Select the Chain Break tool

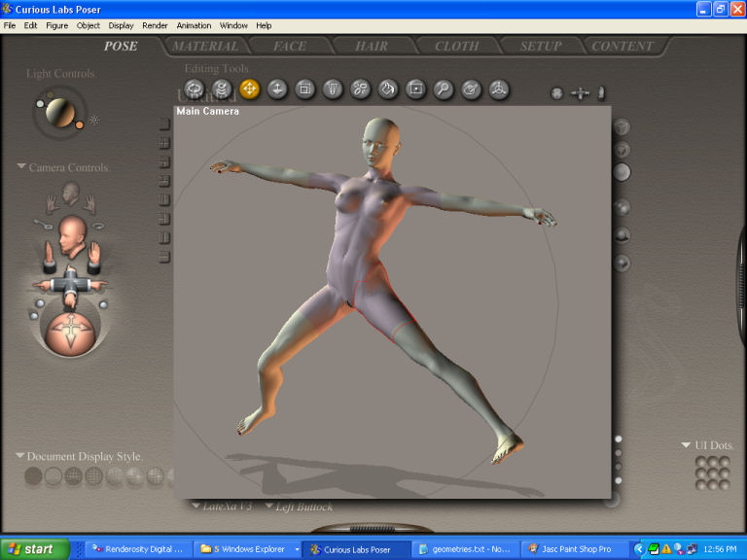pos(360,89)
